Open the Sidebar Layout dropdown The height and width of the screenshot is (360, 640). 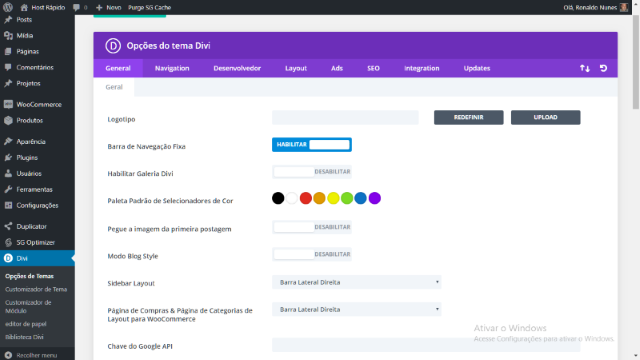point(357,282)
